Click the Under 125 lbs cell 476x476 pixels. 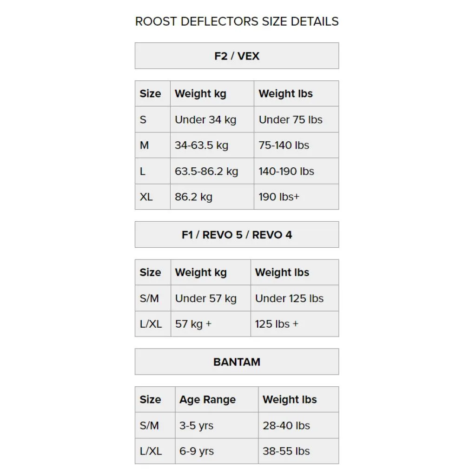pos(295,298)
